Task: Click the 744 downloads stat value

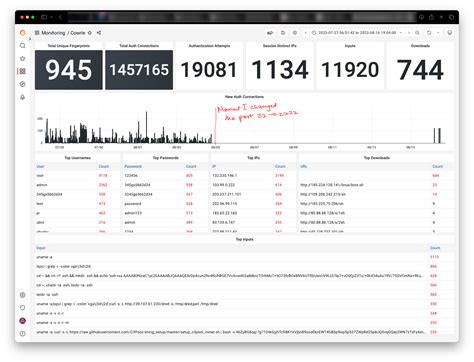Action: 420,70
